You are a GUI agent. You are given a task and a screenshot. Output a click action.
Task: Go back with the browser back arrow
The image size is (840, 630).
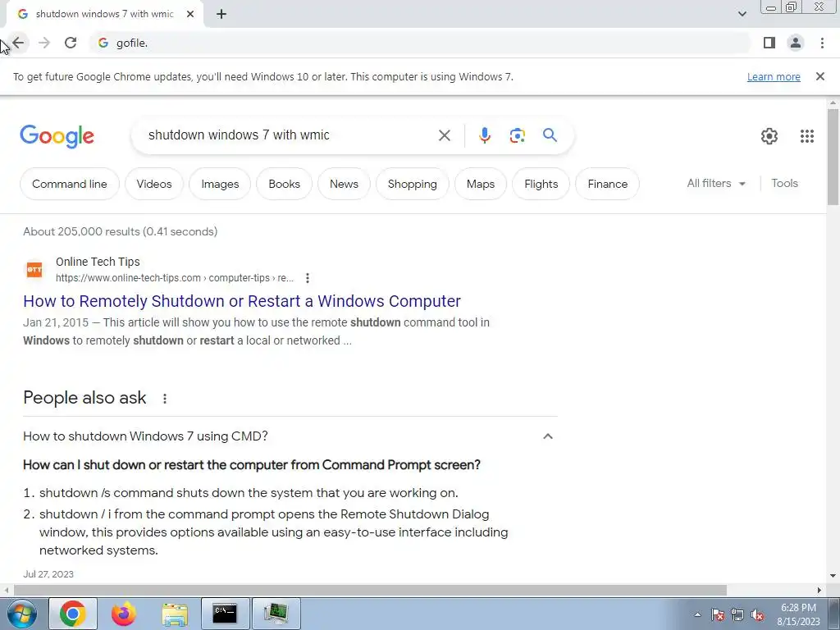pyautogui.click(x=18, y=43)
